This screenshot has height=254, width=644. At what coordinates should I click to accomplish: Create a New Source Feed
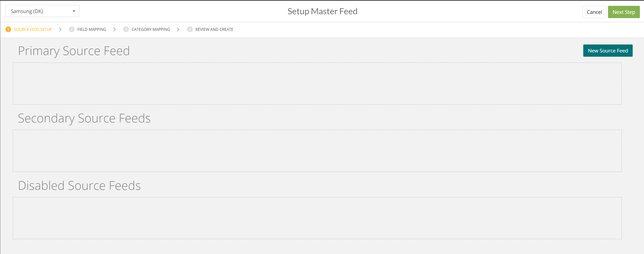point(608,51)
